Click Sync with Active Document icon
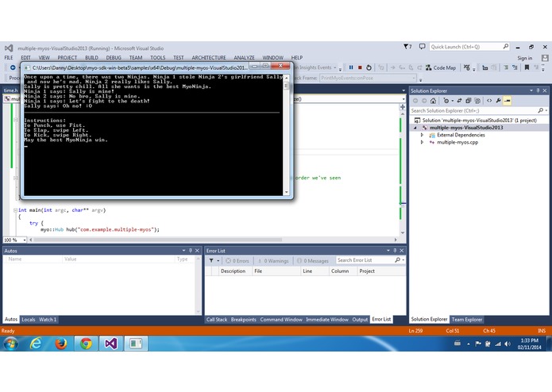The height and width of the screenshot is (392, 552). (459, 101)
